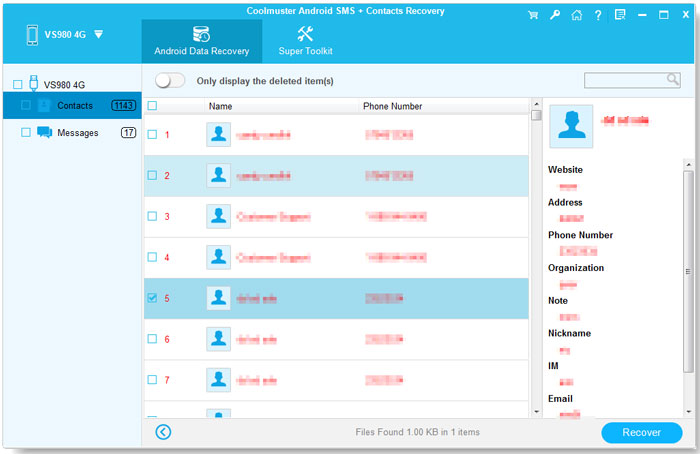Check the select-all header checkbox

click(x=152, y=106)
